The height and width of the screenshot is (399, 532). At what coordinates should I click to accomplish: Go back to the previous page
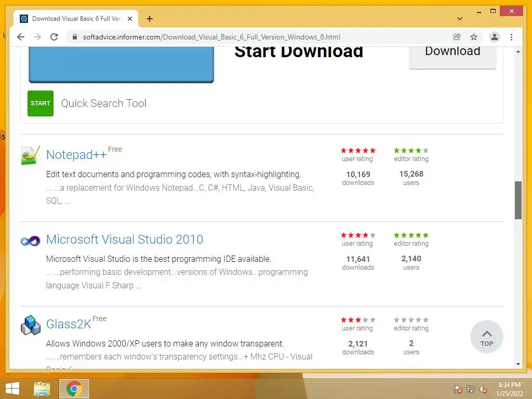coord(21,37)
